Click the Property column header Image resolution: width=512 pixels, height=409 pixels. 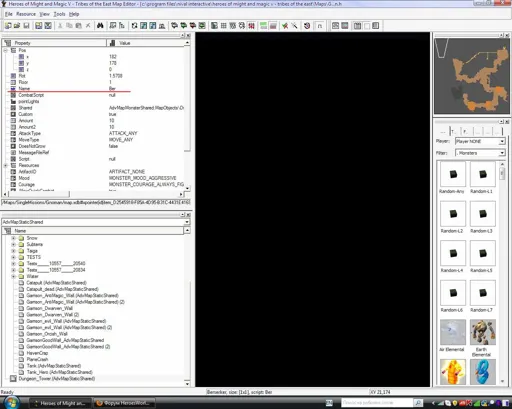click(54, 43)
